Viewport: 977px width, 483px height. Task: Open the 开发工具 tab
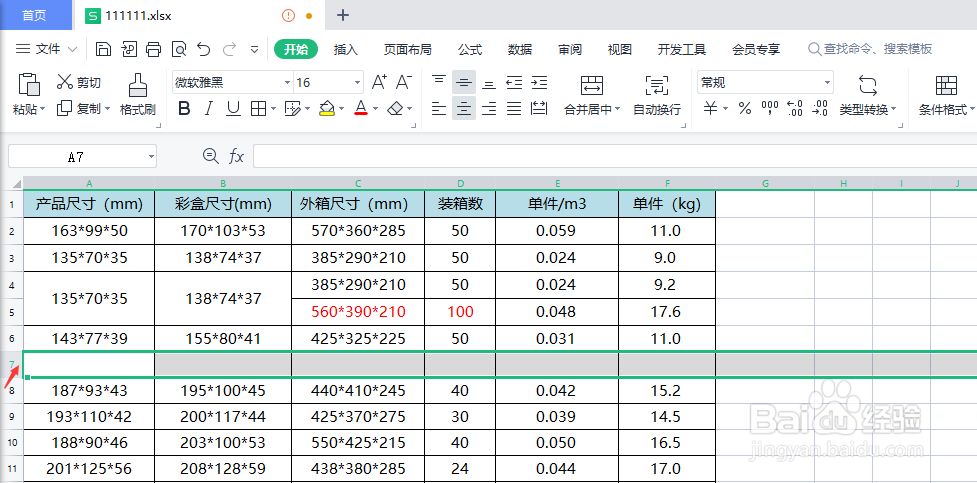[682, 49]
